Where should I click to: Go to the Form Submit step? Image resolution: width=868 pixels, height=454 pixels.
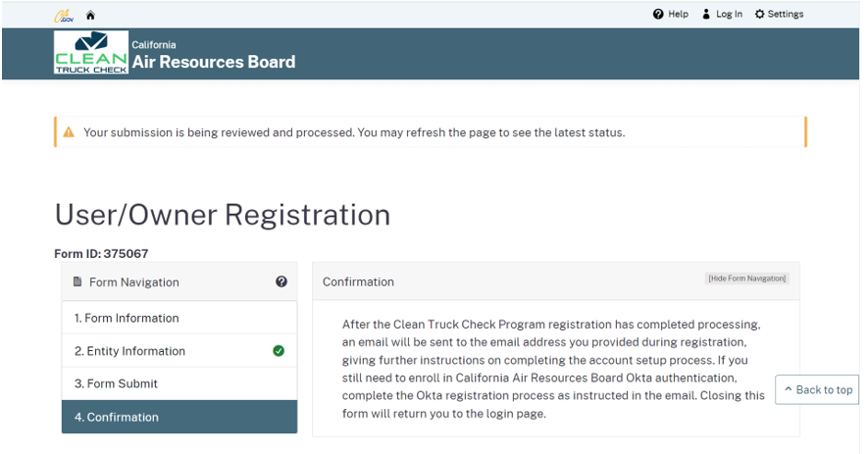pyautogui.click(x=116, y=383)
